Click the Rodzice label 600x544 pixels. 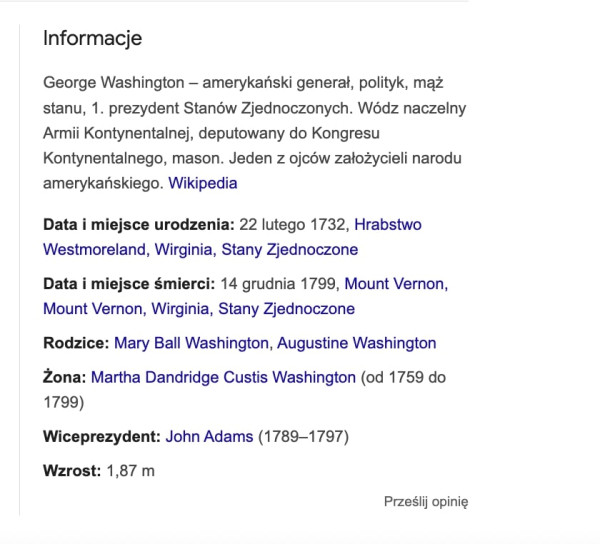76,343
